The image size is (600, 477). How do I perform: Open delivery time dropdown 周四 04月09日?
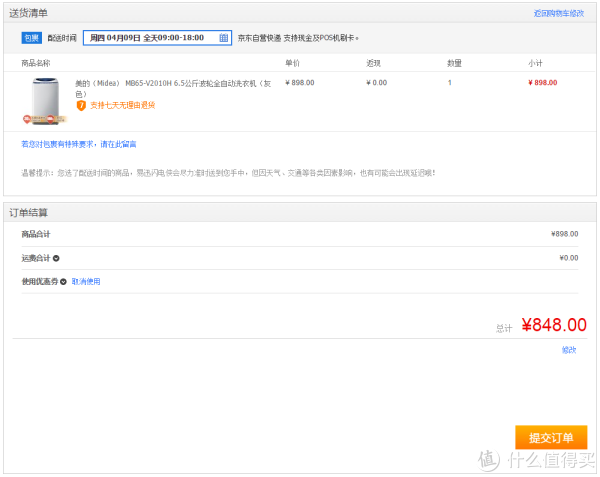[x=157, y=38]
